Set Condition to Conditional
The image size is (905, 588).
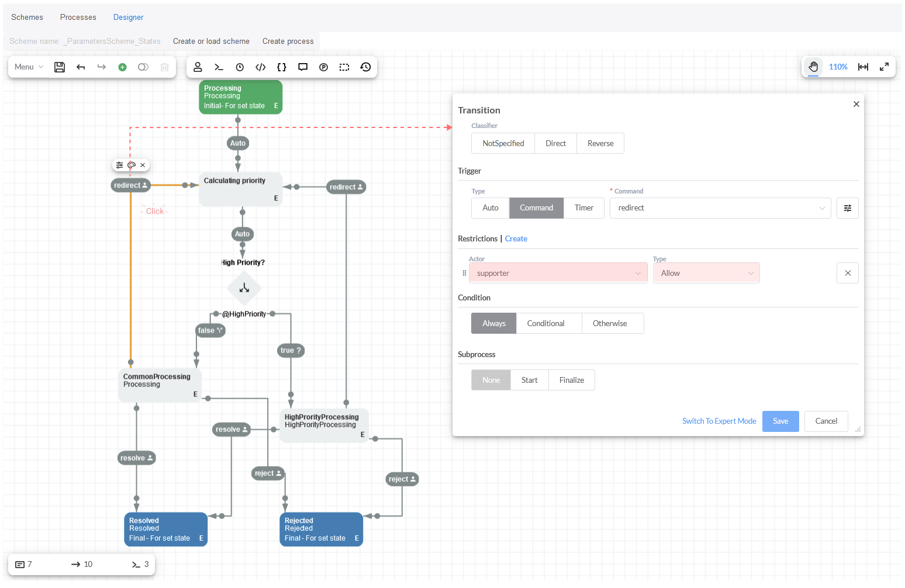coord(549,323)
